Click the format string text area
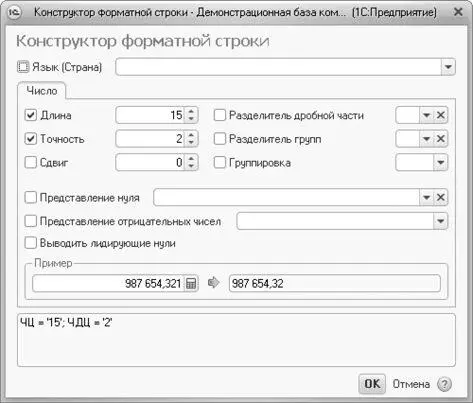The height and width of the screenshot is (403, 473). [x=236, y=340]
